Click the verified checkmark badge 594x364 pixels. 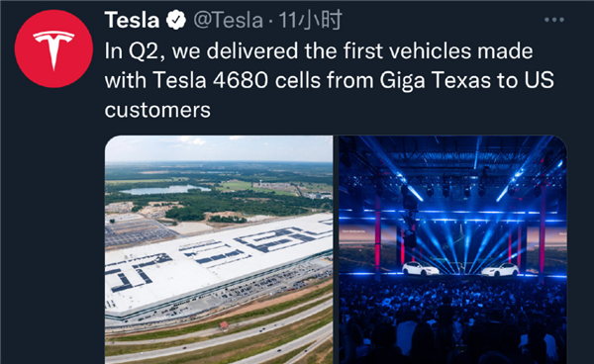[176, 20]
